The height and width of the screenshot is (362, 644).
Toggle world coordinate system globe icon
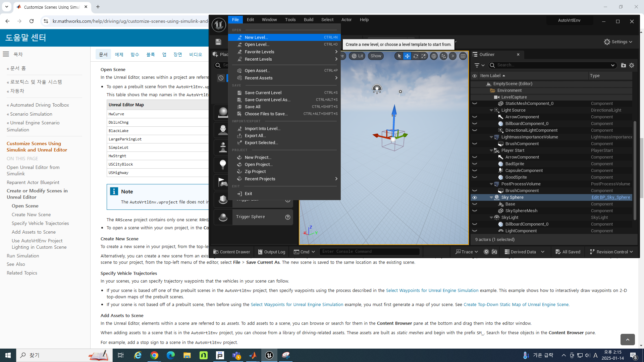coord(434,56)
